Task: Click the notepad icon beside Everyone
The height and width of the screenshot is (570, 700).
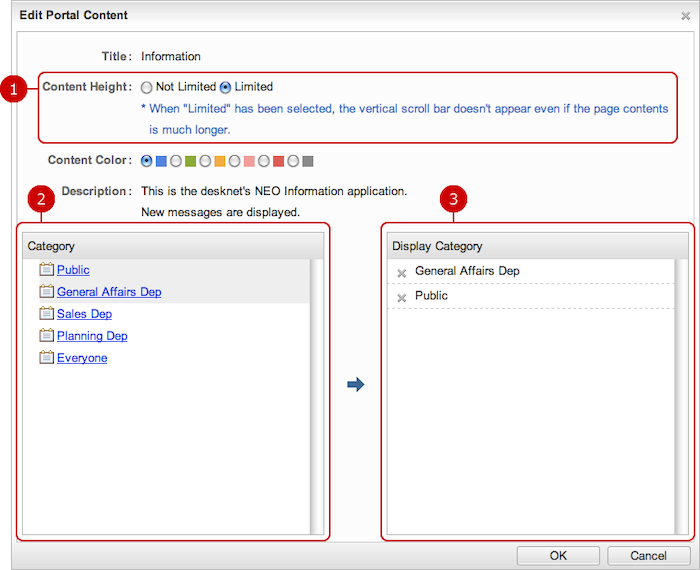Action: (46, 357)
